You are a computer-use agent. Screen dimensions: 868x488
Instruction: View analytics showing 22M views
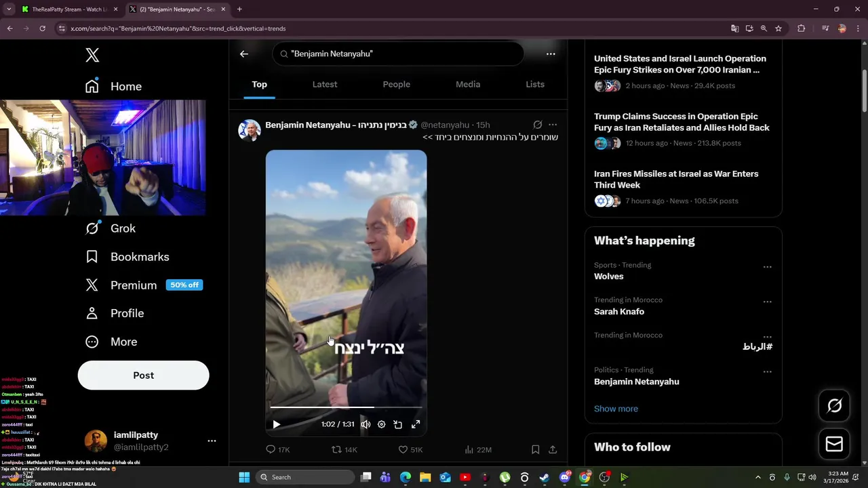(x=478, y=449)
